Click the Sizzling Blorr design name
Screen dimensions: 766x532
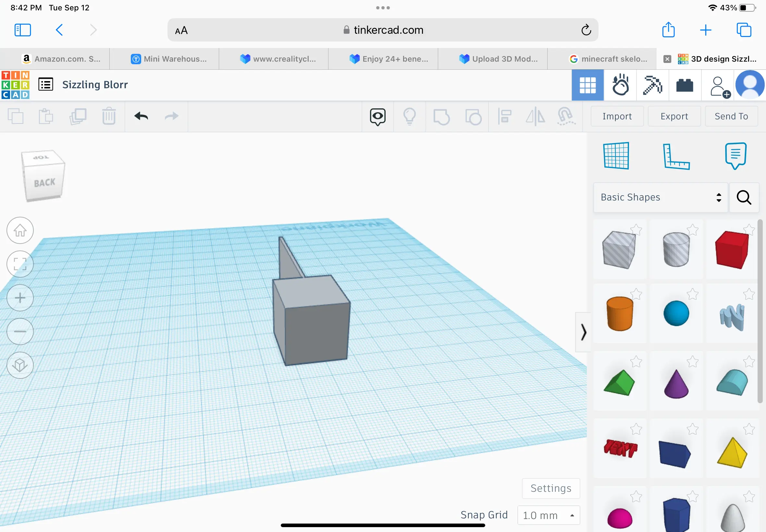click(x=95, y=85)
